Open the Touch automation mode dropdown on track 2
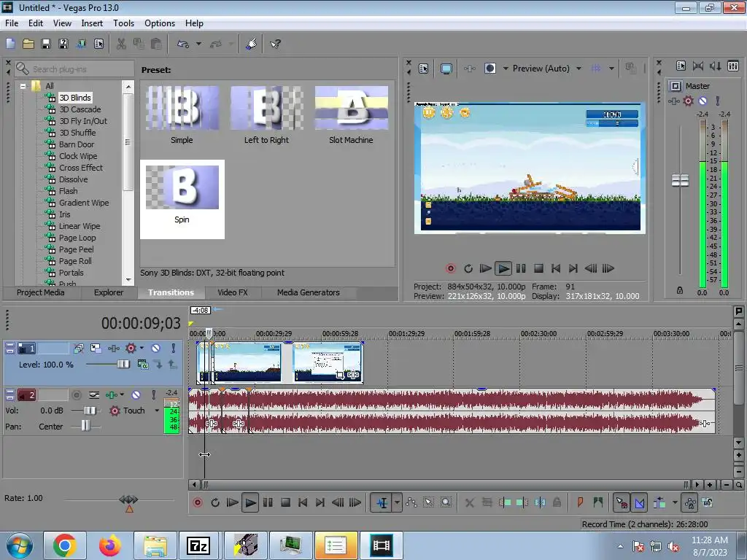This screenshot has height=560, width=747. 157,411
